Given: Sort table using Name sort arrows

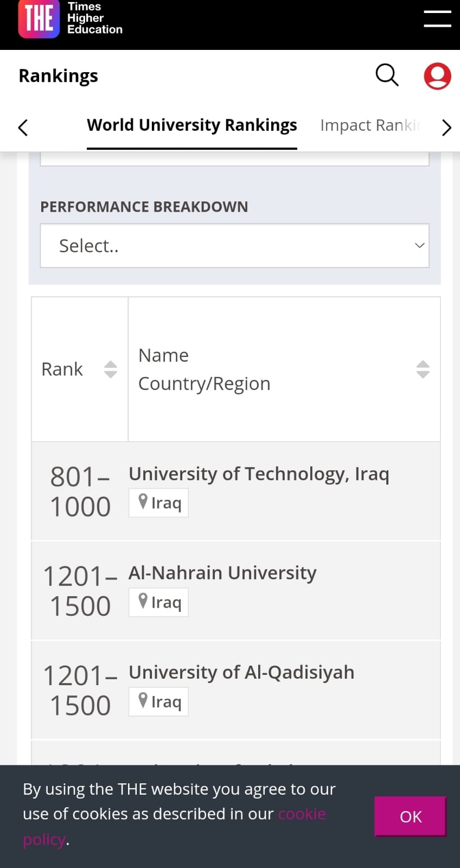Looking at the screenshot, I should [423, 369].
